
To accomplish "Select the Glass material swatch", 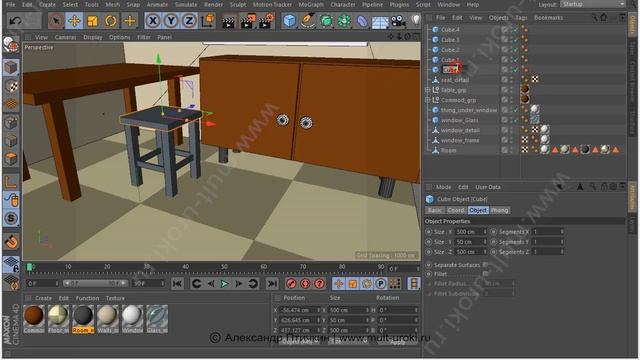I will pyautogui.click(x=157, y=319).
